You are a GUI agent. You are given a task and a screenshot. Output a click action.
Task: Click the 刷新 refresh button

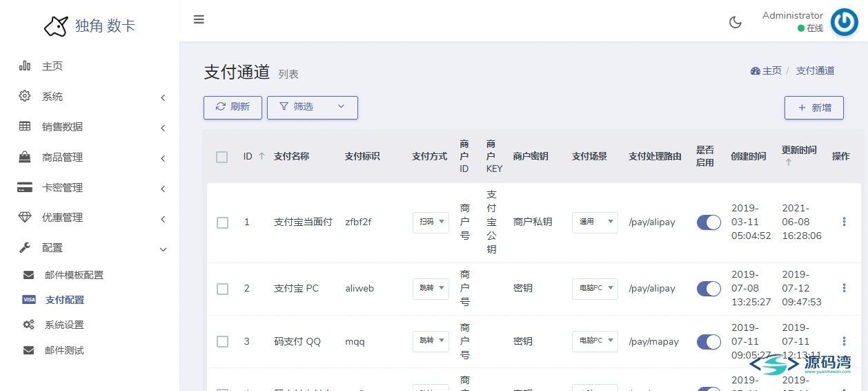pyautogui.click(x=233, y=107)
